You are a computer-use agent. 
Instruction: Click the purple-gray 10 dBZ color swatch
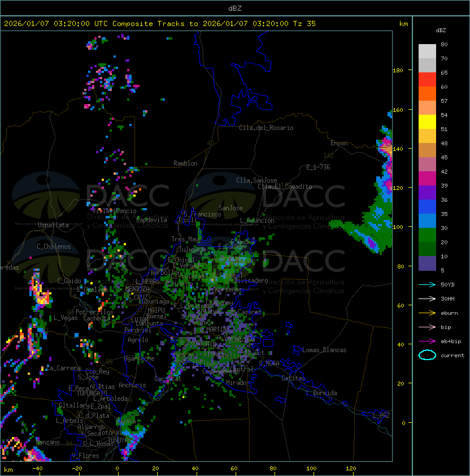(x=427, y=263)
